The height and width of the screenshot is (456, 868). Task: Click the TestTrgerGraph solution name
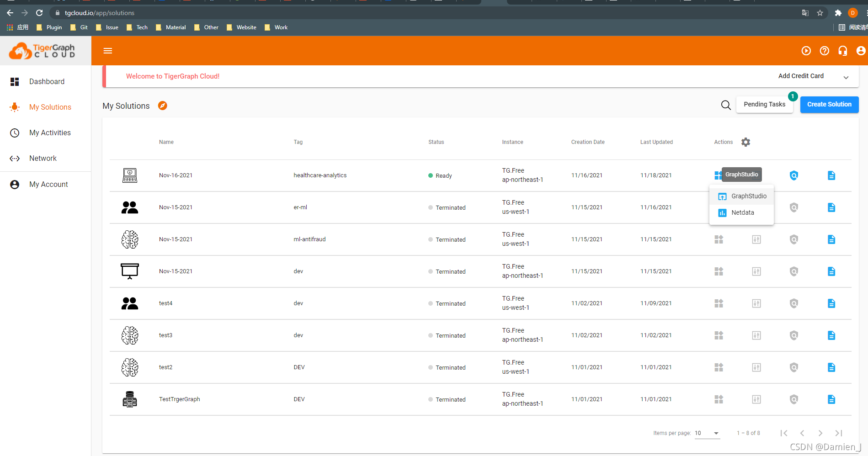(x=180, y=399)
